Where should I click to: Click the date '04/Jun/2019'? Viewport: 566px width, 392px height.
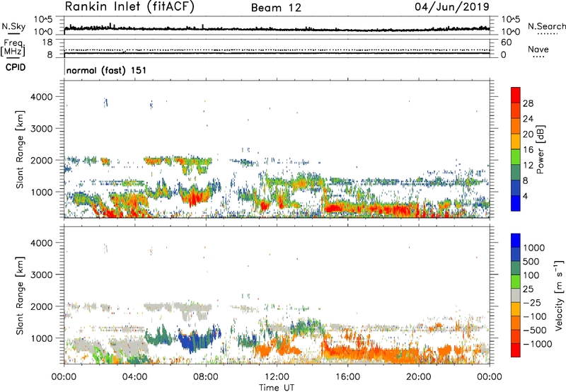[x=452, y=7]
